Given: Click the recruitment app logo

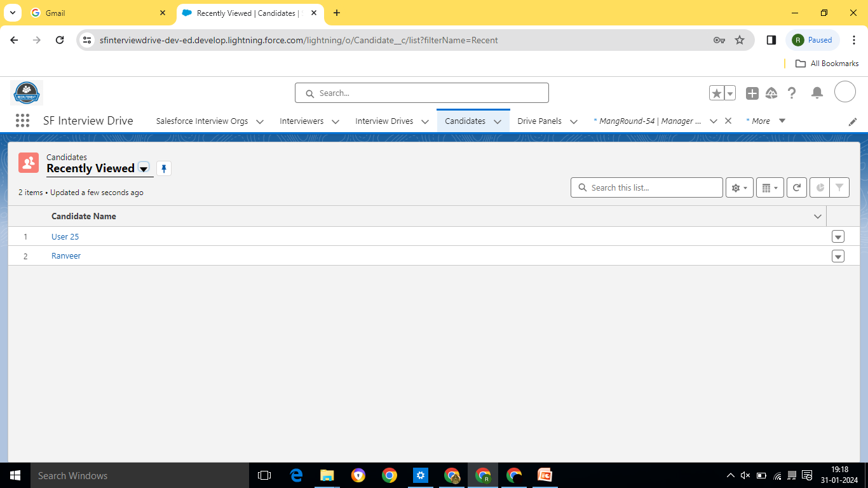Looking at the screenshot, I should [27, 93].
